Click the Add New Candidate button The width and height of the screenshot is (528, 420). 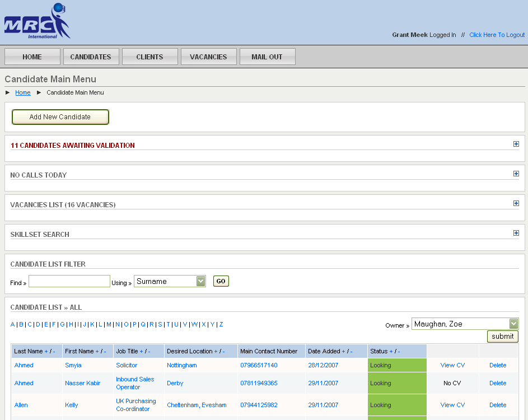click(x=60, y=116)
